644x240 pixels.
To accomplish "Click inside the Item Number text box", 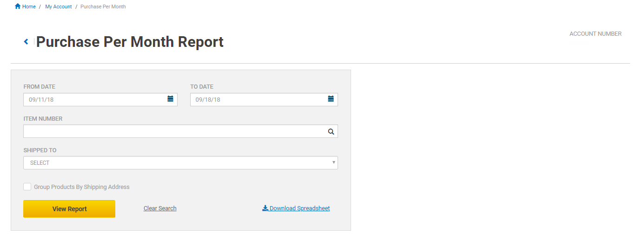I will coord(180,131).
